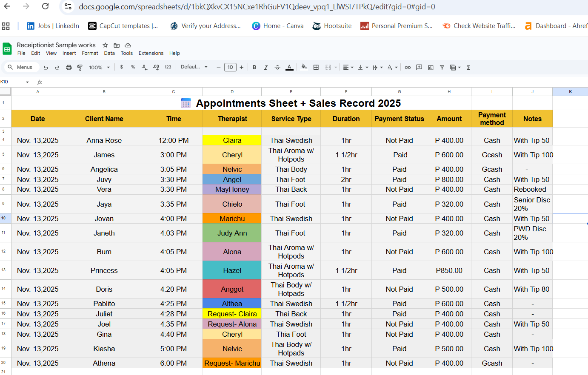Viewport: 588px width, 375px height.
Task: Click the document title Receiptionist Sample works
Action: coord(56,45)
